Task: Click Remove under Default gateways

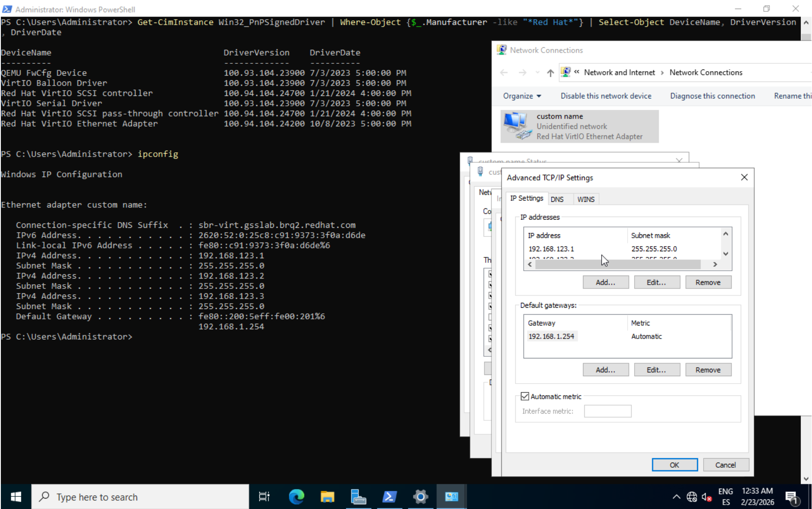Action: (x=708, y=370)
